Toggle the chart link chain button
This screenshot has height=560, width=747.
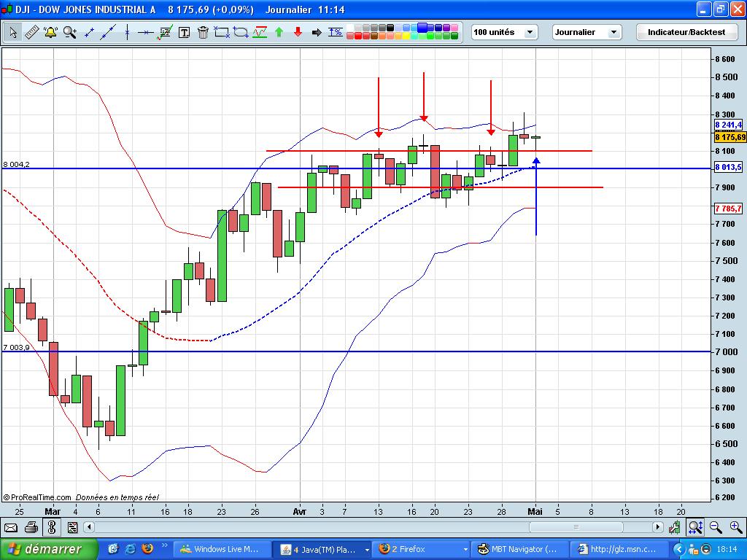(52, 528)
